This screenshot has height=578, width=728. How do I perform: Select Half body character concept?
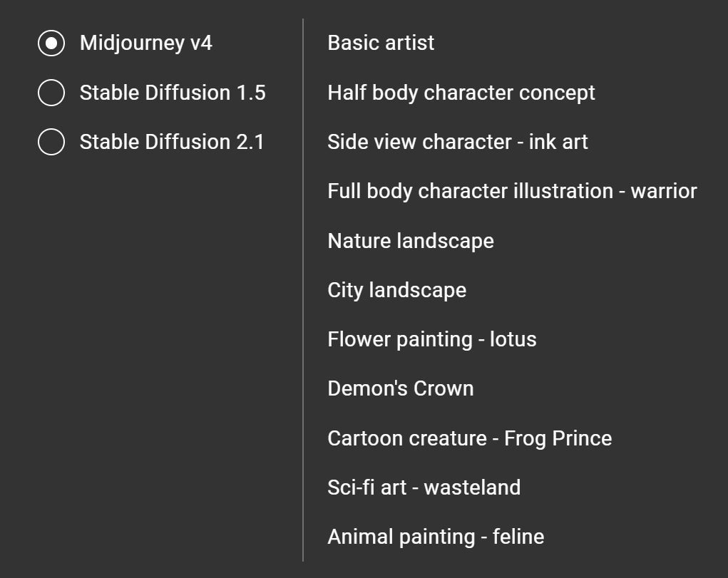pos(461,93)
